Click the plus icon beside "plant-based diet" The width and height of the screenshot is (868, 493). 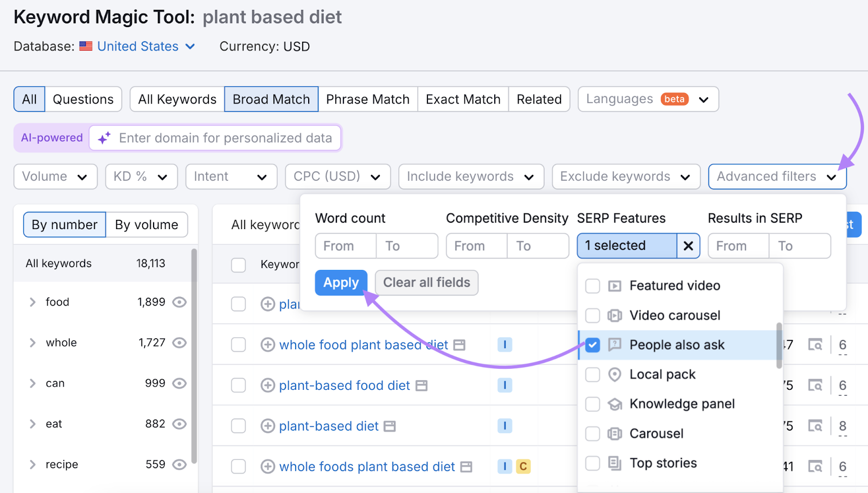[x=268, y=426]
